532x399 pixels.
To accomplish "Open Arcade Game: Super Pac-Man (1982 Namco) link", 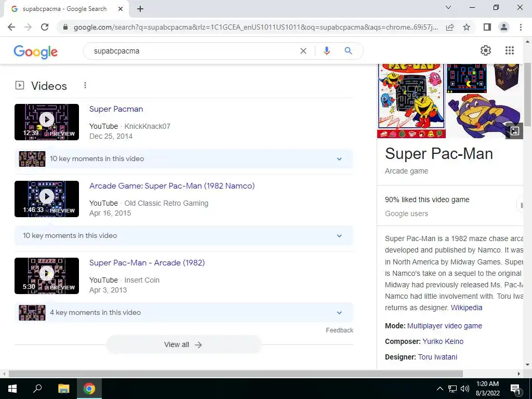I will coord(171,186).
